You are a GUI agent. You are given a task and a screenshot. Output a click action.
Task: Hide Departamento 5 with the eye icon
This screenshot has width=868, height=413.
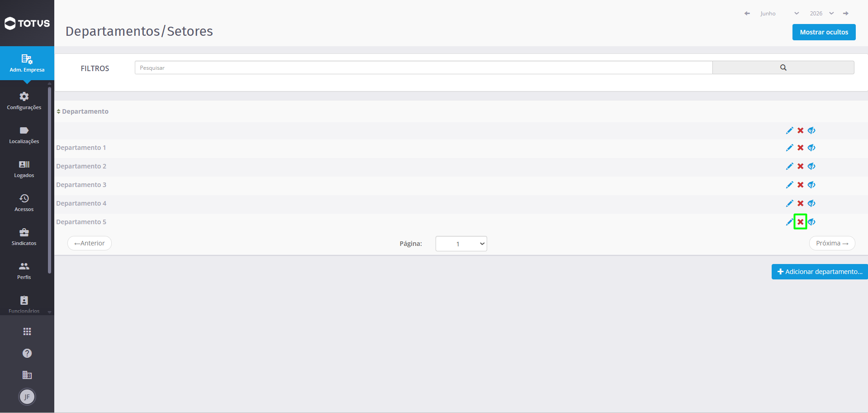click(x=811, y=222)
